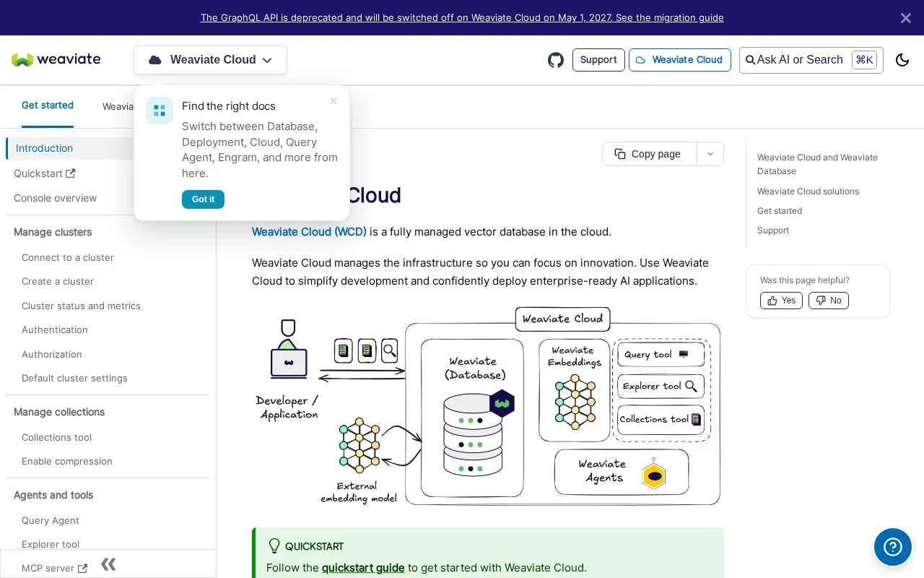Screen dimensions: 924x578
Task: Open the help question mark button
Action: tap(893, 546)
